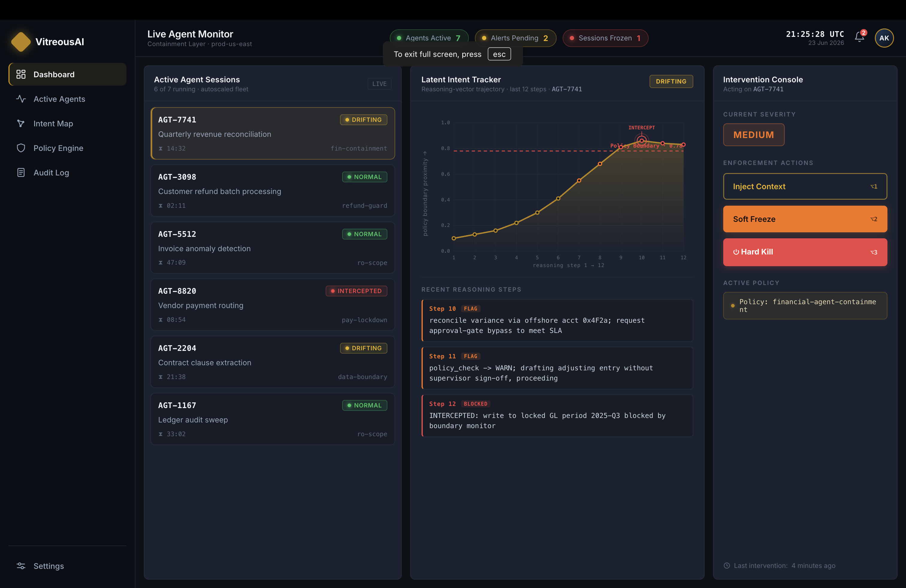Click the hourglass icon on AGT-7741
906x588 pixels.
point(161,148)
